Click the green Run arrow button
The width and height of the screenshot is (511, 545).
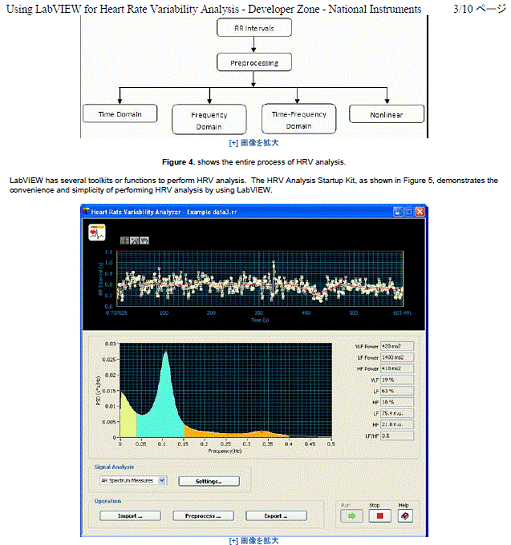(x=351, y=516)
